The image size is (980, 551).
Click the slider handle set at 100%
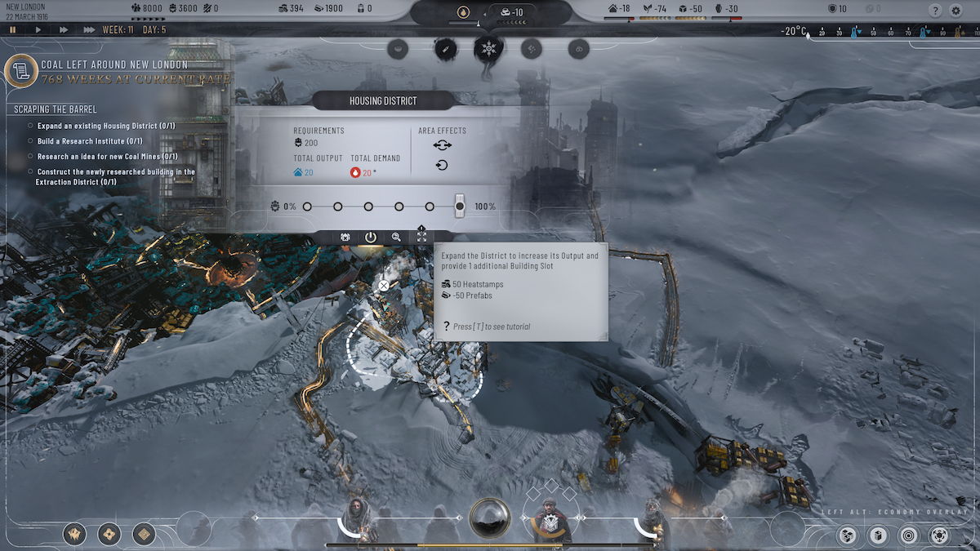(459, 206)
